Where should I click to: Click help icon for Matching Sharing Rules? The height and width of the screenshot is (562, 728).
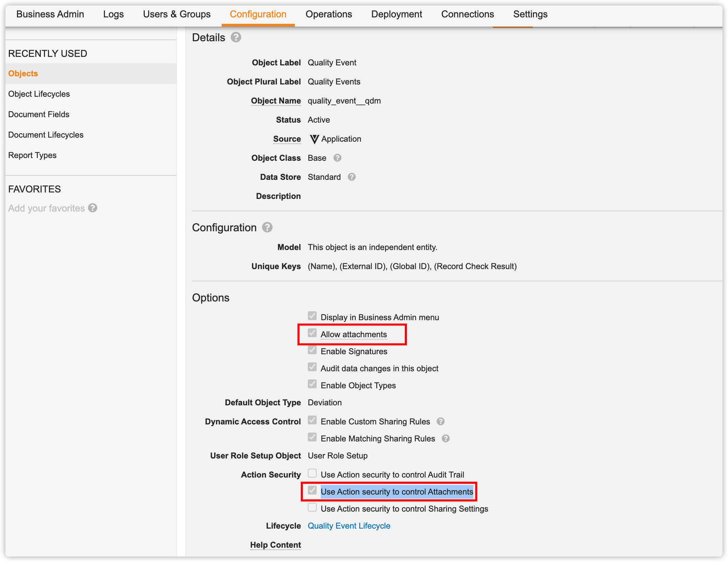pyautogui.click(x=445, y=438)
